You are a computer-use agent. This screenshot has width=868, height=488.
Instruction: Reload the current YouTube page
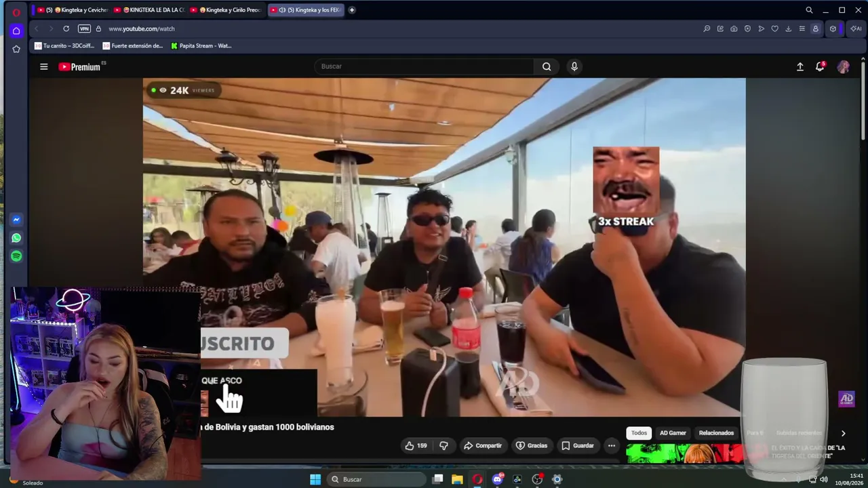point(66,28)
